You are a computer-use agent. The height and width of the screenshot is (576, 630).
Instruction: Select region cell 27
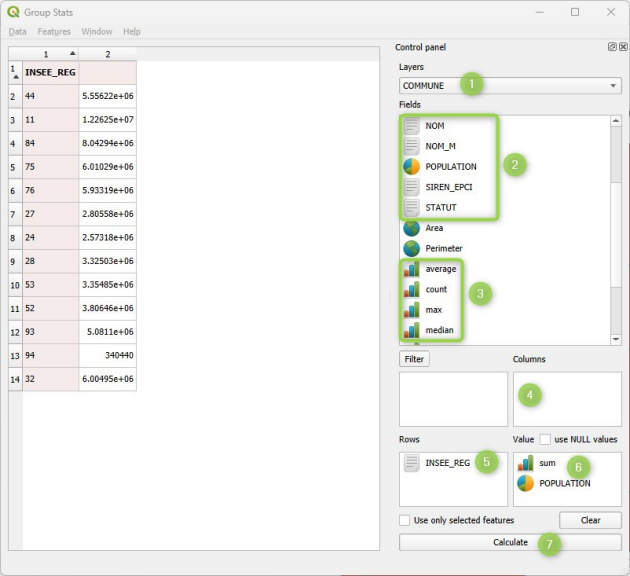tap(51, 214)
